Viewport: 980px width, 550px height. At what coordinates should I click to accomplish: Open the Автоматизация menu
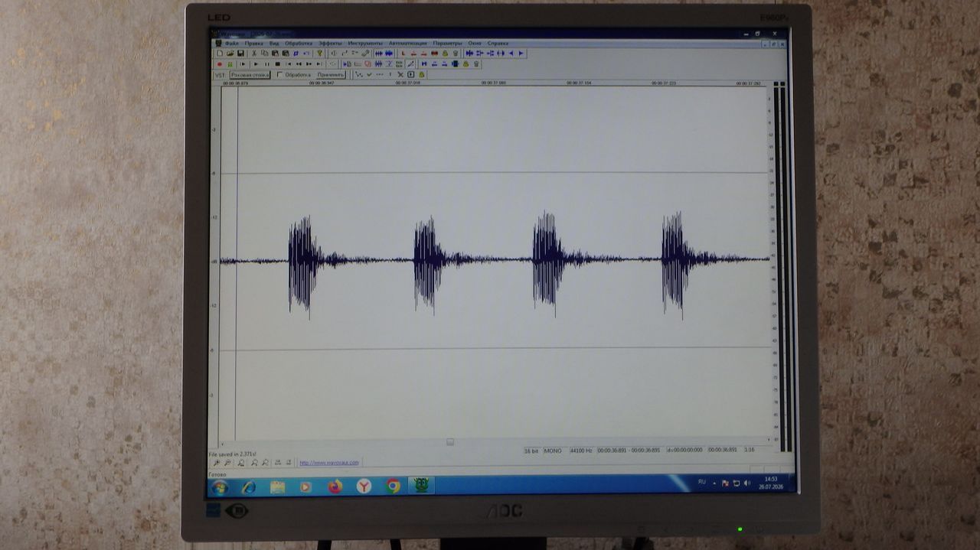coord(408,44)
